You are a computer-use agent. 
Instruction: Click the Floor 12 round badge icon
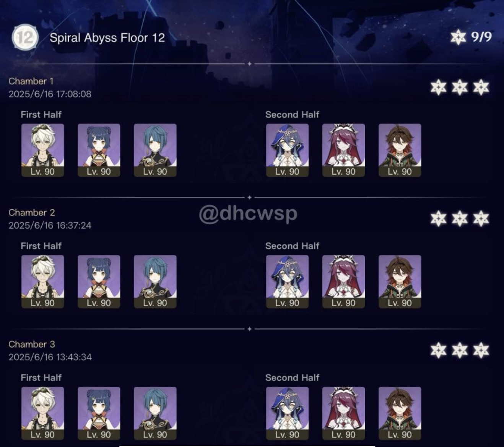(25, 37)
